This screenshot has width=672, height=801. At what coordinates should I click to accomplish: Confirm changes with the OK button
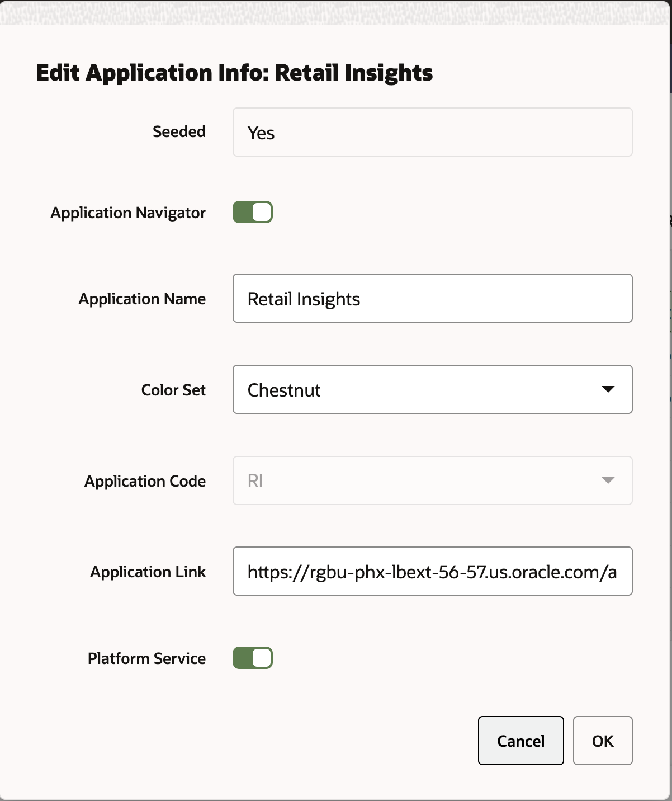point(603,741)
